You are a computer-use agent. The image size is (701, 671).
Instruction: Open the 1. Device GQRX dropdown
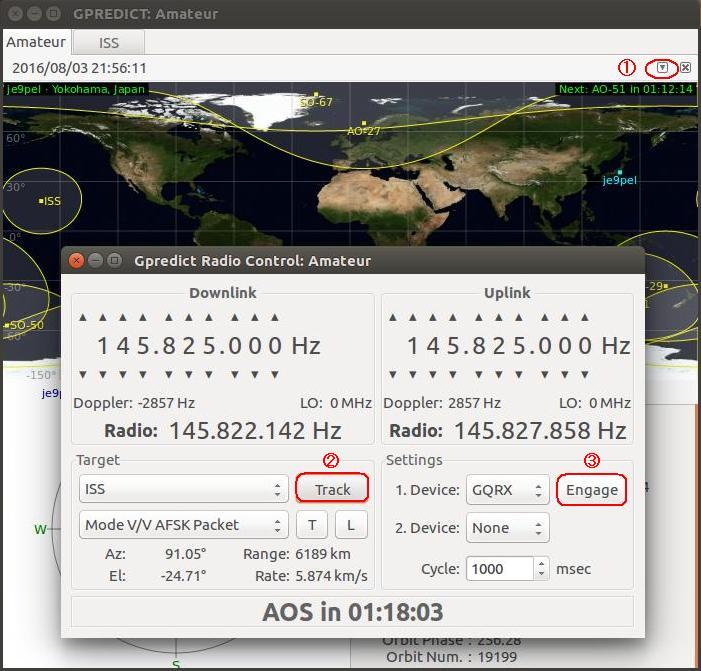coord(507,490)
